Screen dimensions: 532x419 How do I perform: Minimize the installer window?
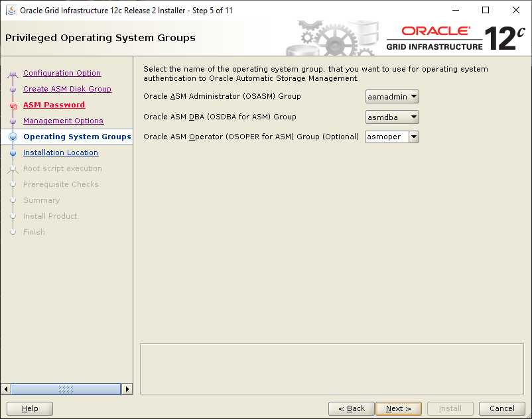456,10
